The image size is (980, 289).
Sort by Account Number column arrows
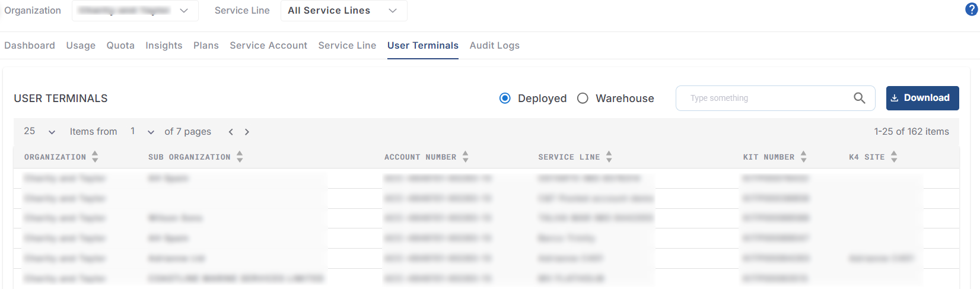(x=466, y=157)
